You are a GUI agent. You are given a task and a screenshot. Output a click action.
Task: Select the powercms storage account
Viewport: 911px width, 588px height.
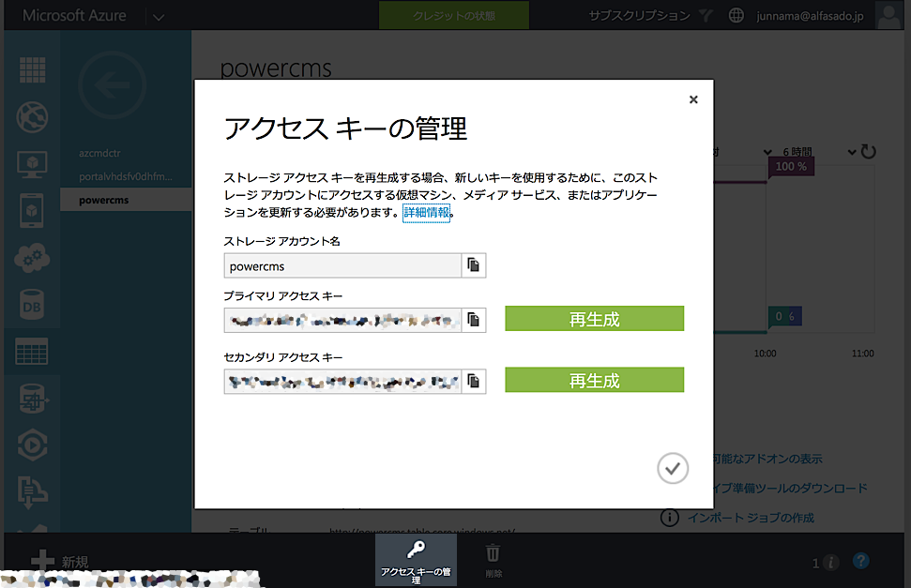click(126, 200)
